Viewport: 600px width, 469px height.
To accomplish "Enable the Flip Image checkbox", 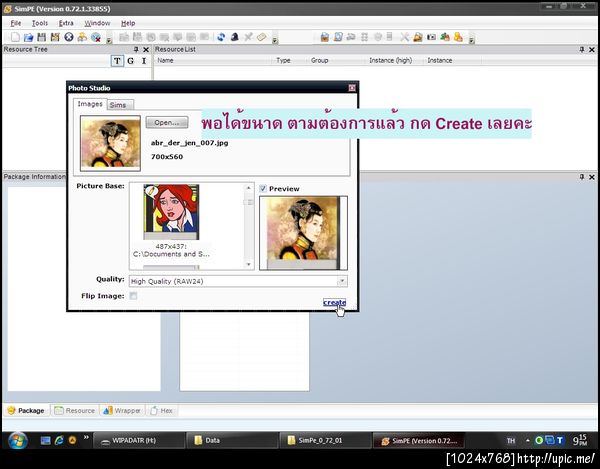I will pyautogui.click(x=133, y=296).
